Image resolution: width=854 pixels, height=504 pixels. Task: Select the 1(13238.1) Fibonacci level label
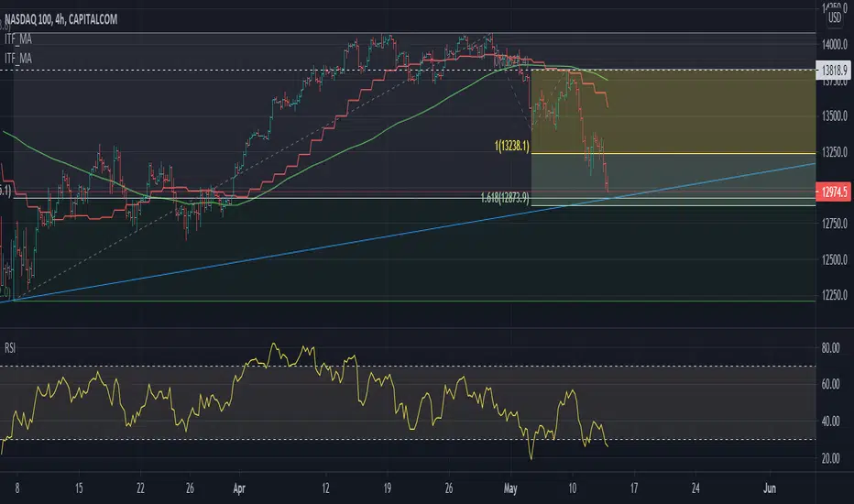coord(511,146)
